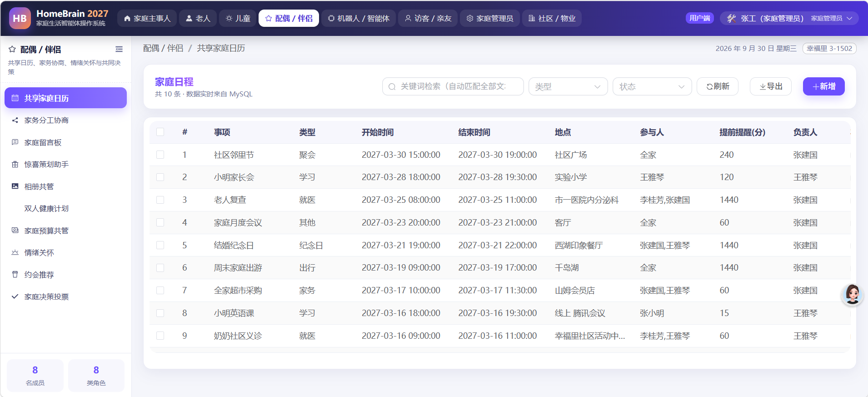Open the 类型 filter dropdown
Screen dimensions: 868x397
click(x=568, y=86)
